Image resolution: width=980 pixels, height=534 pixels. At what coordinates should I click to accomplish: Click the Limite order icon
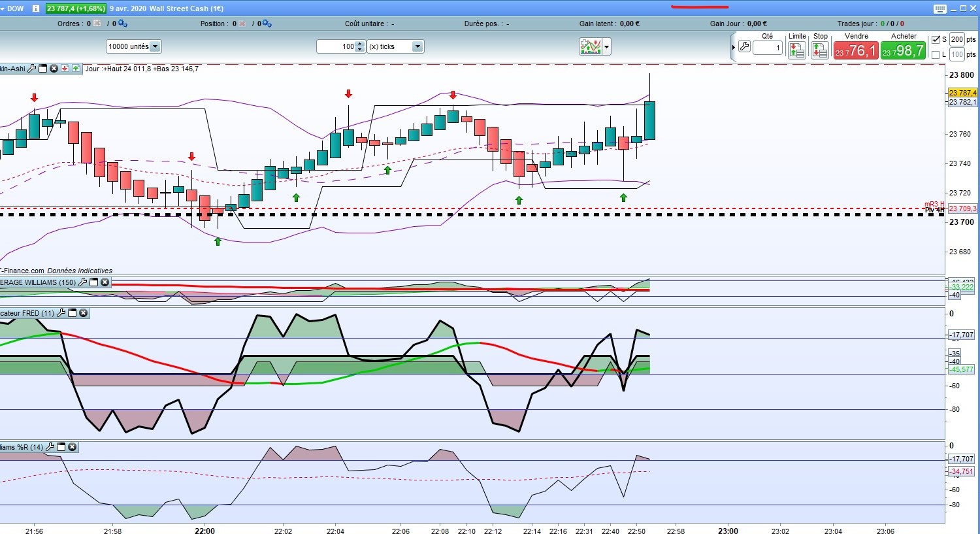(x=797, y=50)
